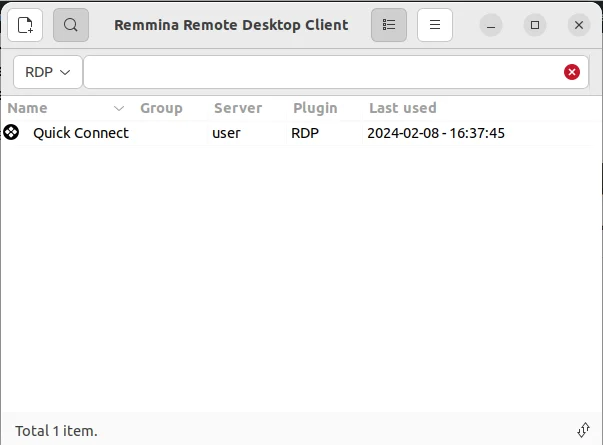Viewport: 603px width, 445px height.
Task: Close the Remmina window
Action: (x=578, y=25)
